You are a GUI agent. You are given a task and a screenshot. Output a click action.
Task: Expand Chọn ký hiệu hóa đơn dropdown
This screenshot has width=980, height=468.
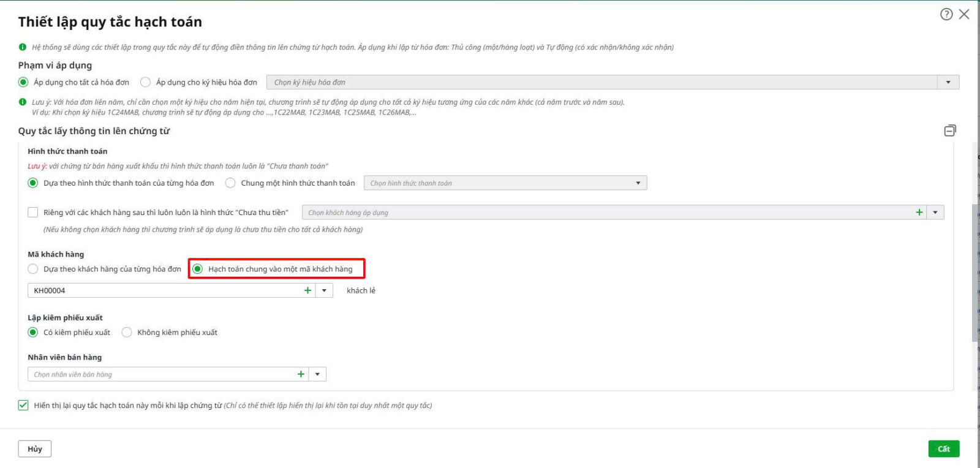tap(948, 82)
